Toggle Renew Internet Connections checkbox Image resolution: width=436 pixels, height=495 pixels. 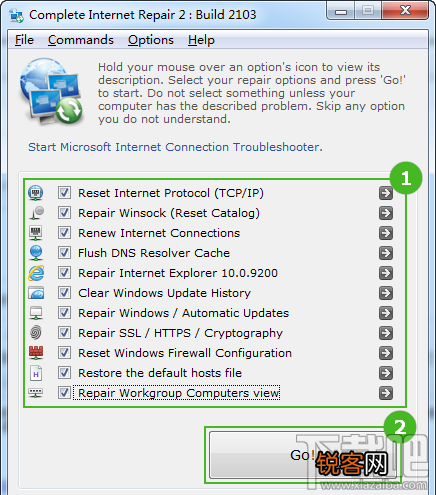[64, 233]
